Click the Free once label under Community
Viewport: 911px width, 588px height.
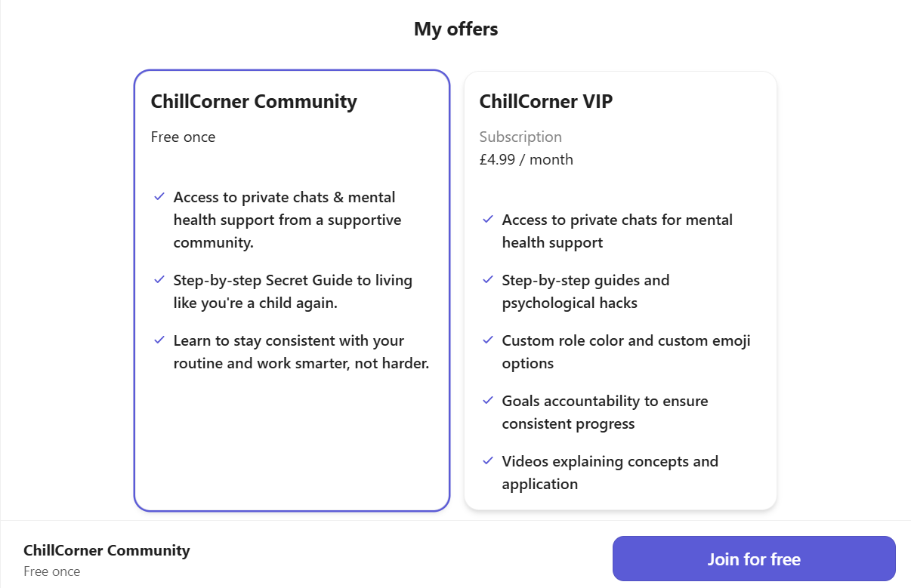183,137
